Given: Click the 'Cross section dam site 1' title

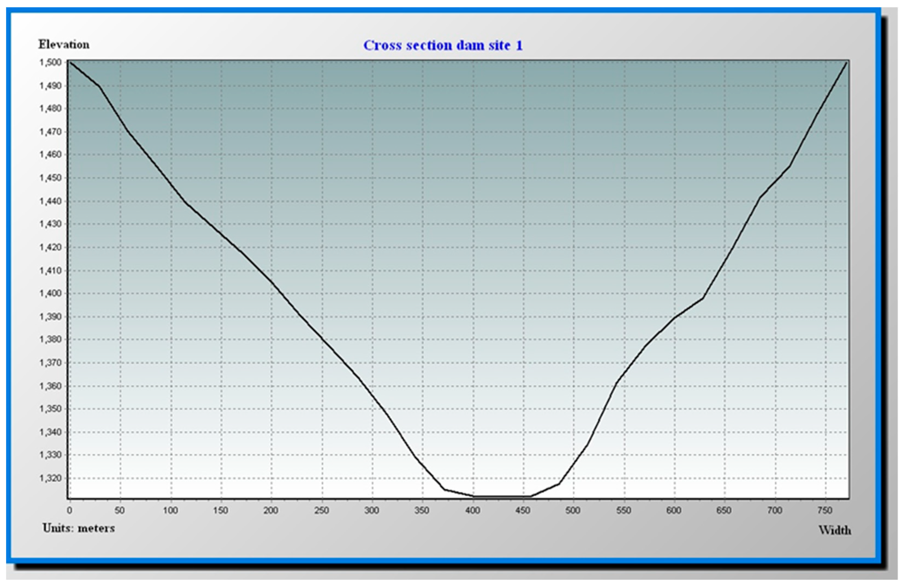Looking at the screenshot, I should (x=443, y=46).
